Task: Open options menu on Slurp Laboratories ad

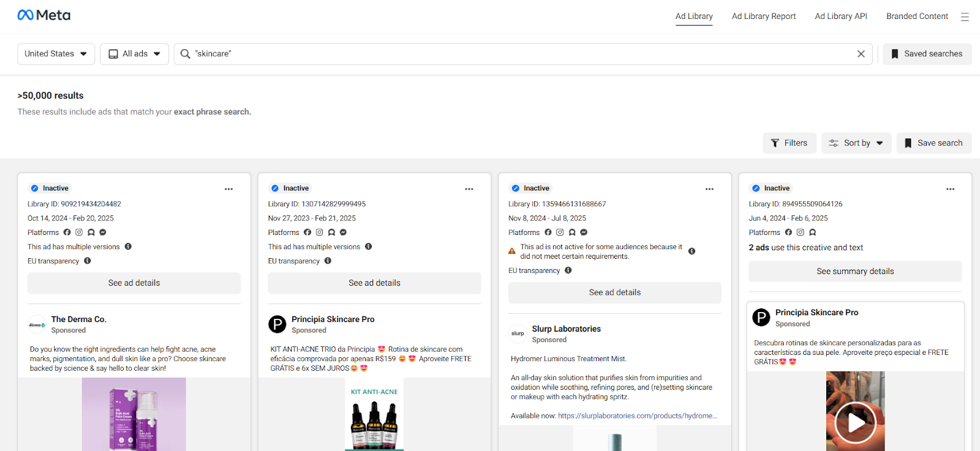Action: click(709, 189)
